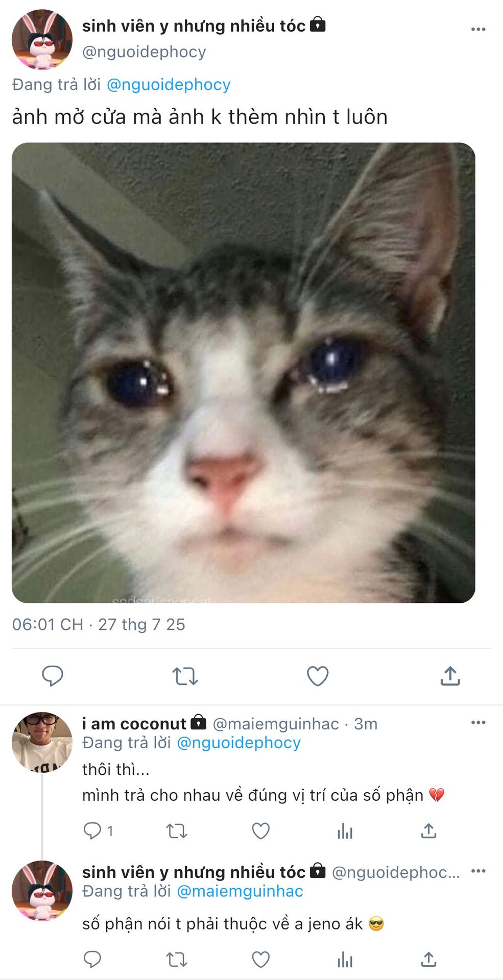View analytics for the last reply
Image resolution: width=503 pixels, height=980 pixels.
pyautogui.click(x=345, y=960)
